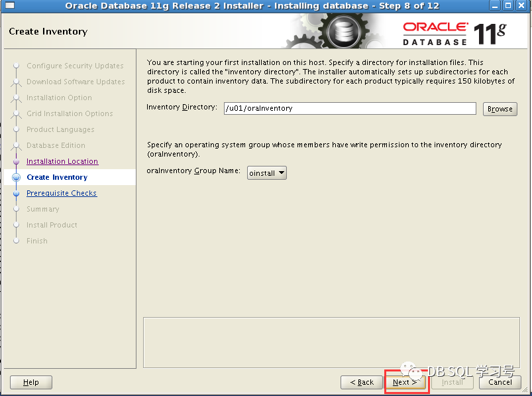
Task: Click the Product Languages step
Action: pos(60,129)
